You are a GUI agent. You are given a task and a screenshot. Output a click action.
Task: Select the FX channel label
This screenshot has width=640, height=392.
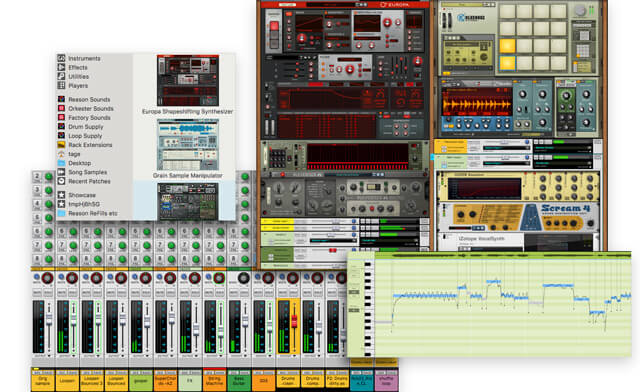[190, 381]
